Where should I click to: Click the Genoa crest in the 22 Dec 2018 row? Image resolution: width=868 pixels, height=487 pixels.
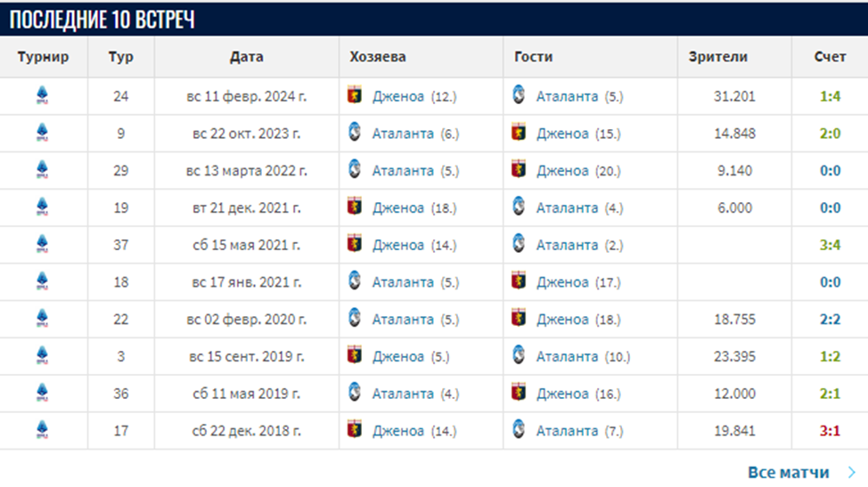355,431
